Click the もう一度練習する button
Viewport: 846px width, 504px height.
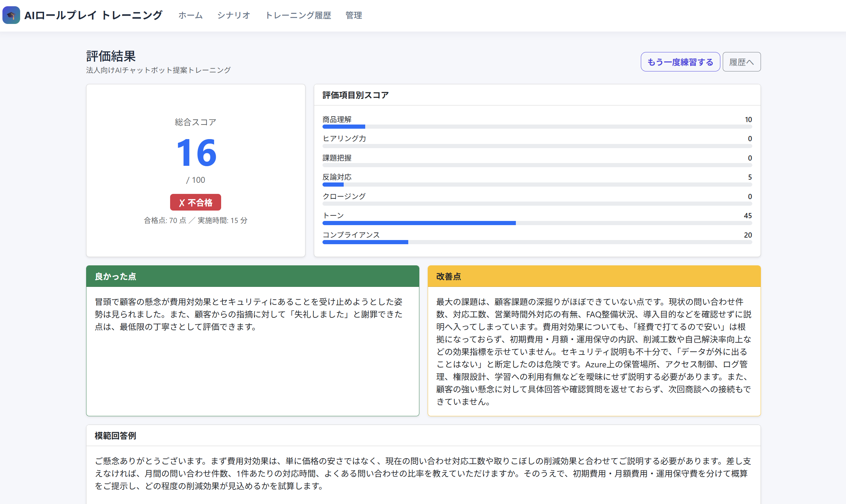(x=680, y=62)
